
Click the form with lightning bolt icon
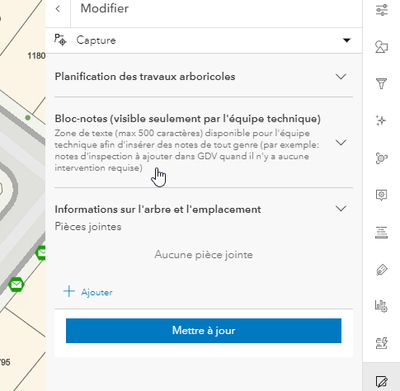pos(382,343)
